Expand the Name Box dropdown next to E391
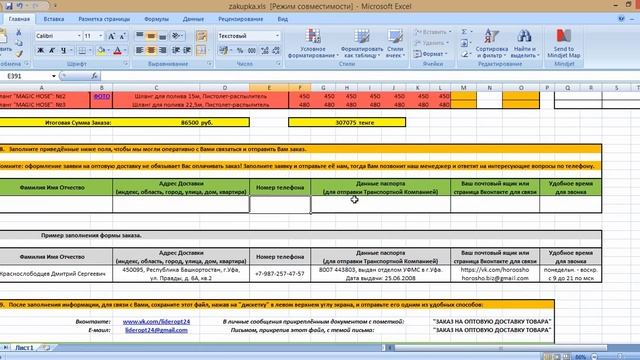 coord(53,76)
